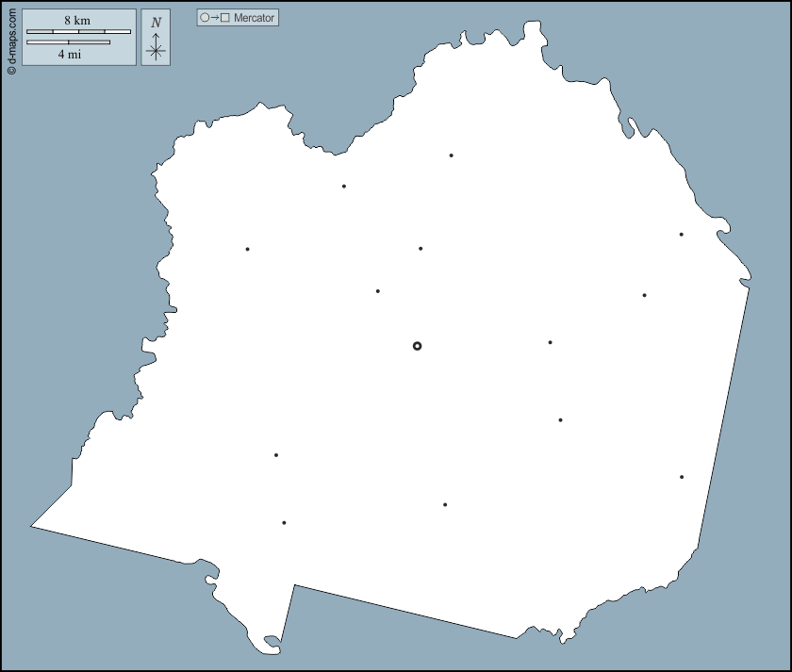Click the Mercator projection label
Screen dimensions: 792x672
pos(255,18)
